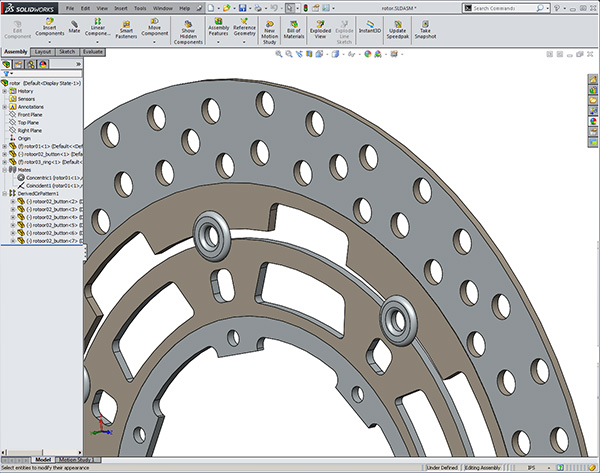Open Move Component dropdown arrow
Image resolution: width=600 pixels, height=473 pixels.
[155, 42]
